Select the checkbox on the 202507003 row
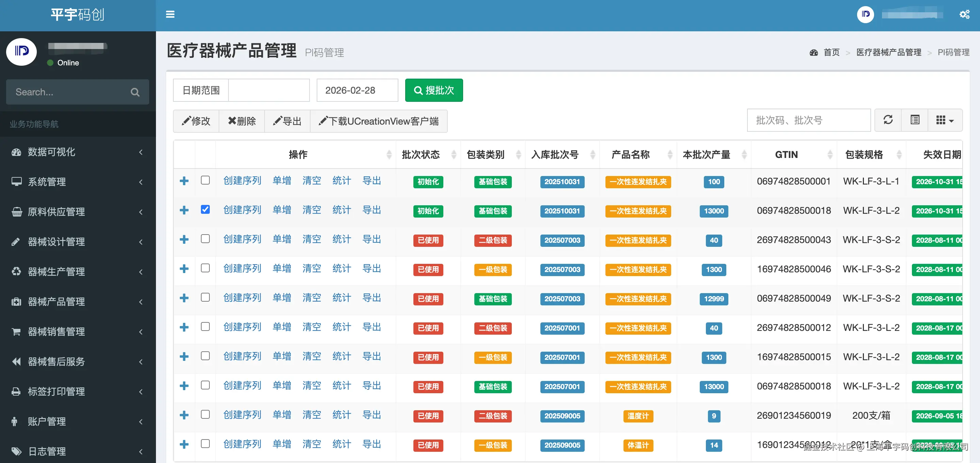The width and height of the screenshot is (980, 463). tap(205, 239)
